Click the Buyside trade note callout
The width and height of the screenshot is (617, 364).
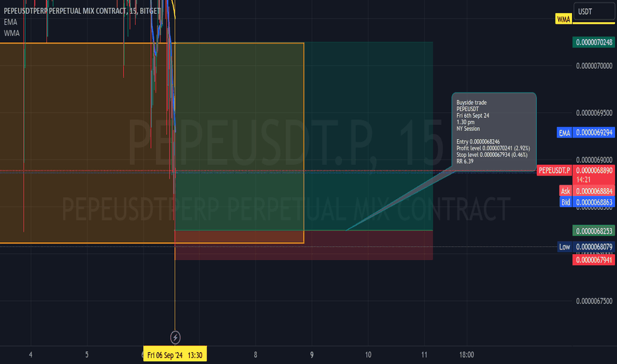point(494,132)
